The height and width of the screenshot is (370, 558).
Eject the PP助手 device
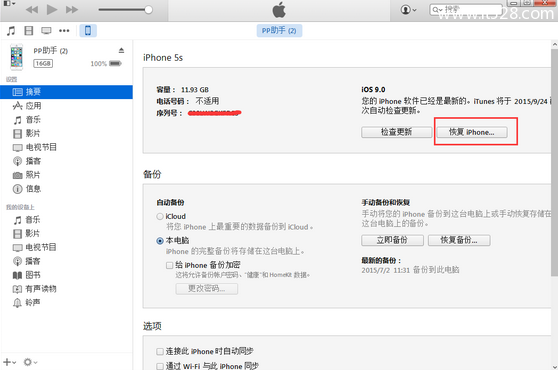[x=121, y=51]
